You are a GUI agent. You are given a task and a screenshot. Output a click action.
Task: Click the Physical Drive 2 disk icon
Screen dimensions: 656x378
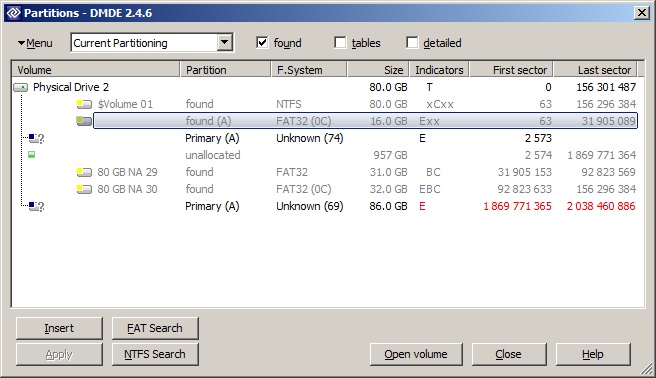pos(20,87)
